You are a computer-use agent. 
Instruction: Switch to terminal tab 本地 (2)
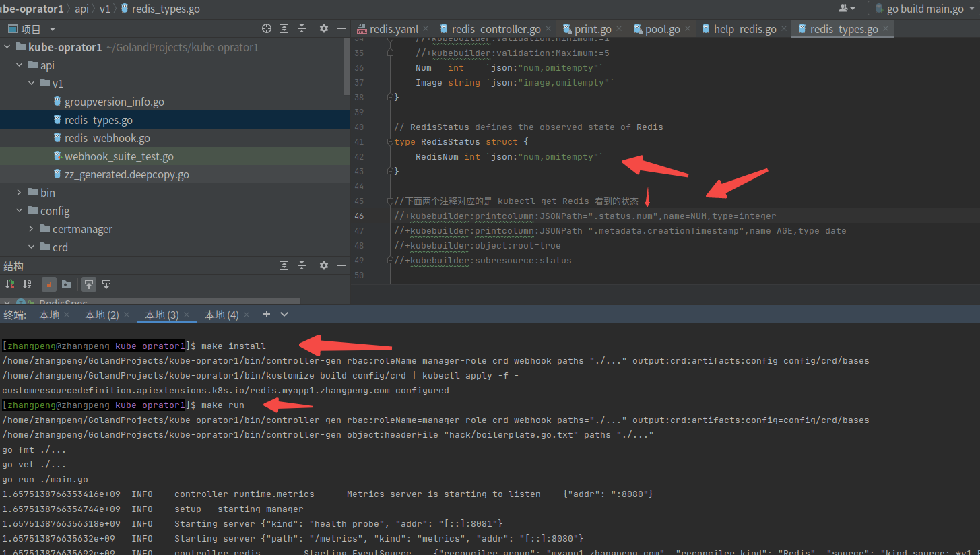[x=102, y=315]
